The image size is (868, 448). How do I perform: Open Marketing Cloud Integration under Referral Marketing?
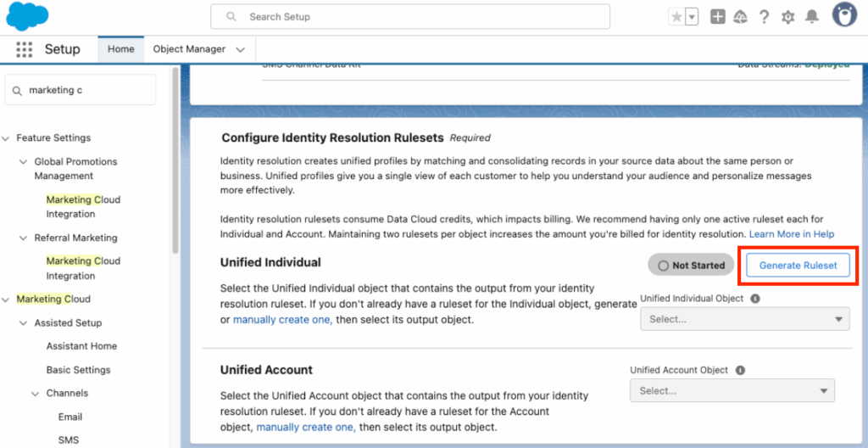83,268
